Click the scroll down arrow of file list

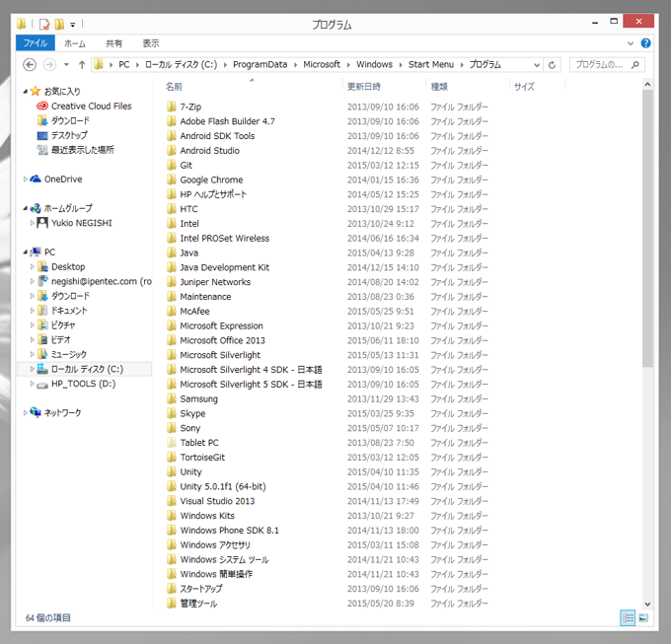(647, 604)
